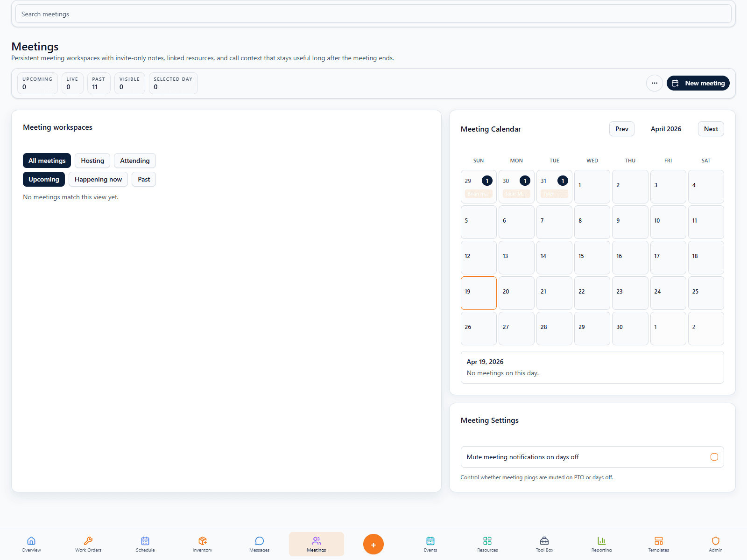
Task: Select the Hosting filter
Action: 92,161
